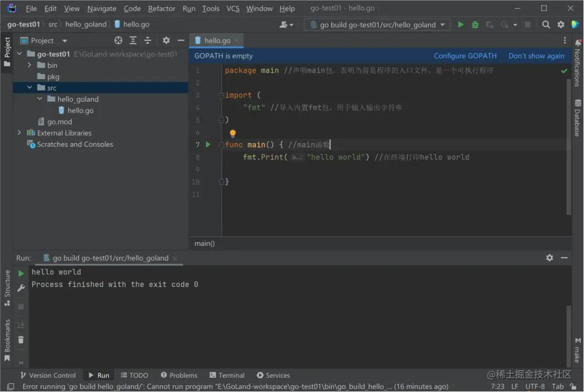Click the Configure GOPATH link

[465, 55]
